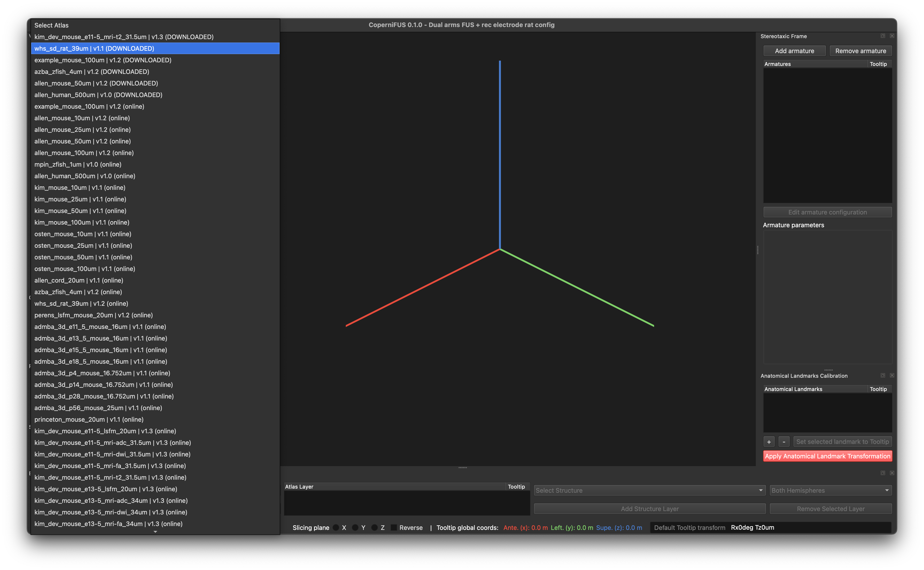This screenshot has height=570, width=924.
Task: Apply Anatomical Landmark Transformation
Action: (827, 456)
